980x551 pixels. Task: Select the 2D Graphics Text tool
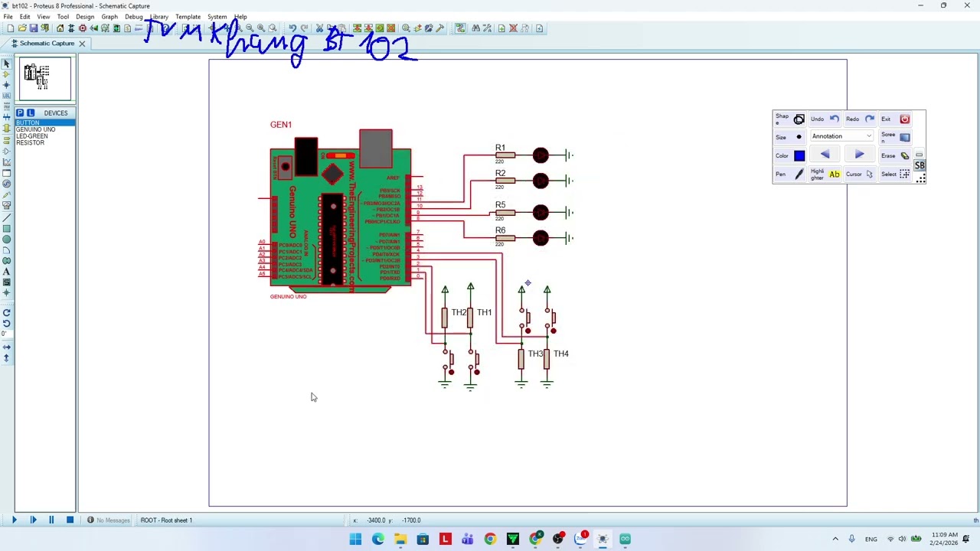(6, 272)
